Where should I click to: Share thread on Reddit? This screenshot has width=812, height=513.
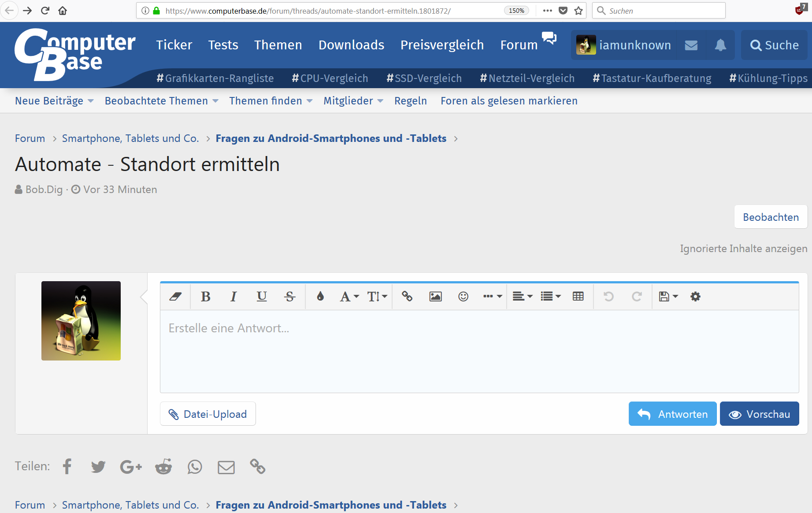click(x=163, y=466)
